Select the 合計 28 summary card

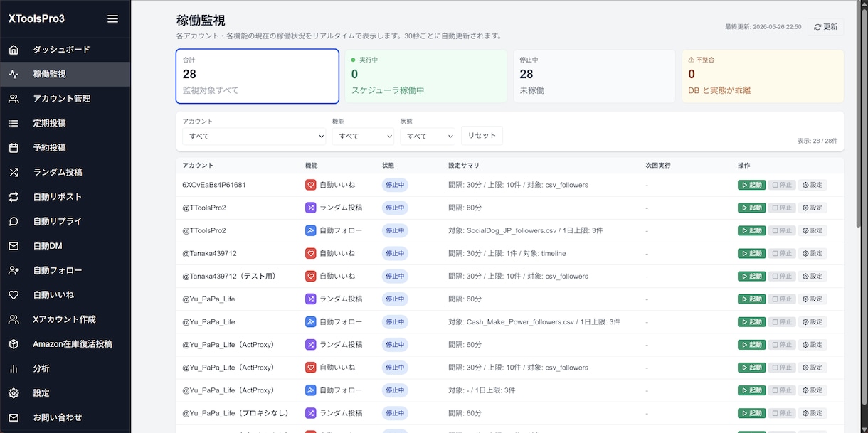[x=257, y=76]
